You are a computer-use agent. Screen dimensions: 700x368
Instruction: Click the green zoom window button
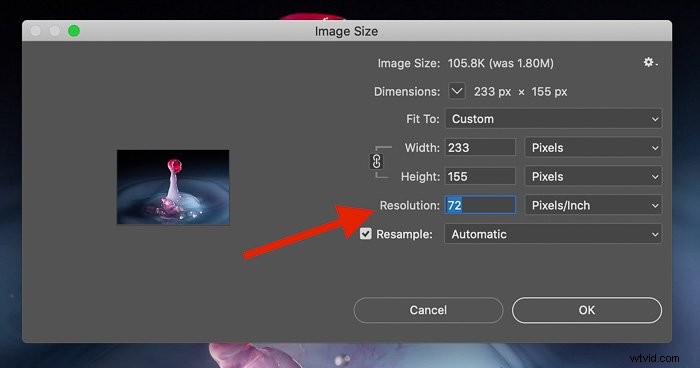point(74,31)
